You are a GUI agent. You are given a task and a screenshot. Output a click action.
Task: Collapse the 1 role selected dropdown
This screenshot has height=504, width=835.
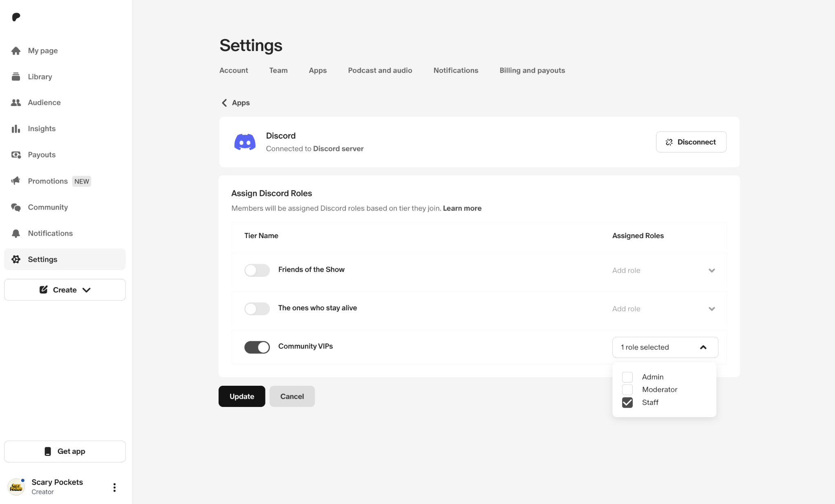pos(665,347)
